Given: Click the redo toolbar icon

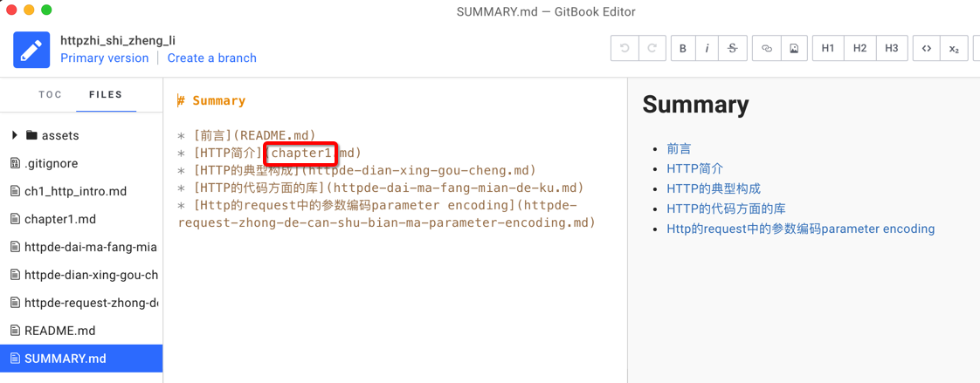Looking at the screenshot, I should pos(652,49).
